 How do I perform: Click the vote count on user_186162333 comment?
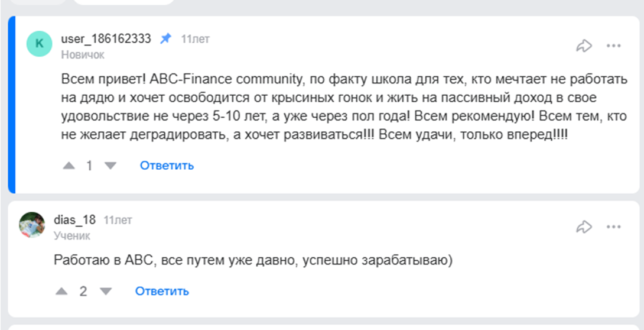click(90, 166)
